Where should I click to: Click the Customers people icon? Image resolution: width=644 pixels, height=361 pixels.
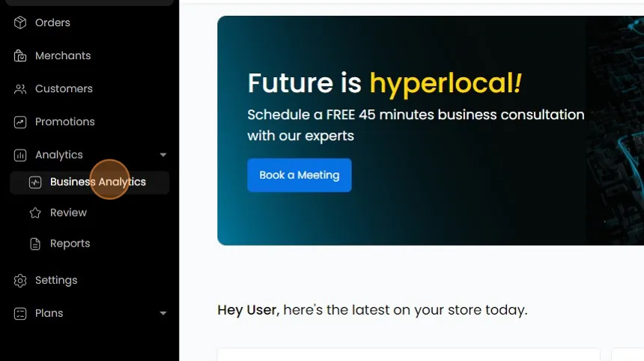(20, 88)
